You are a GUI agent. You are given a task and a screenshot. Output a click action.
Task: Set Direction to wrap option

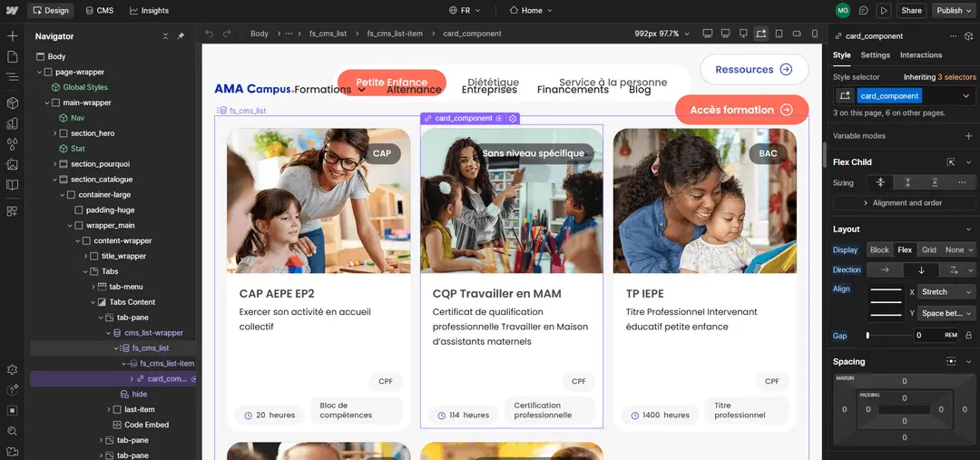pyautogui.click(x=953, y=270)
